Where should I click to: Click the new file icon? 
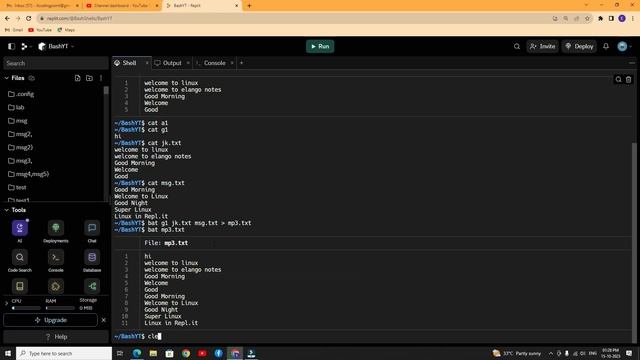point(78,78)
